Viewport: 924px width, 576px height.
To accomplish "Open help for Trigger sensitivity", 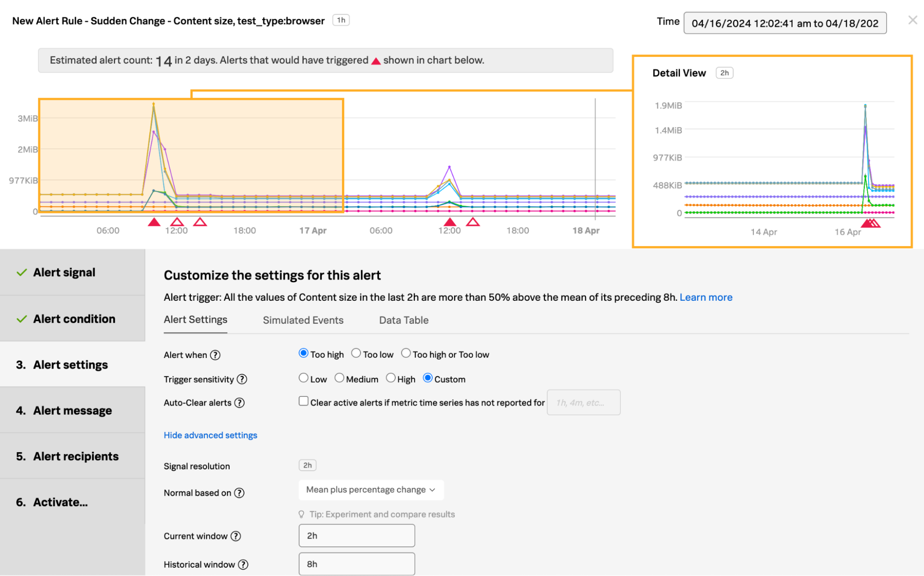I will click(242, 379).
